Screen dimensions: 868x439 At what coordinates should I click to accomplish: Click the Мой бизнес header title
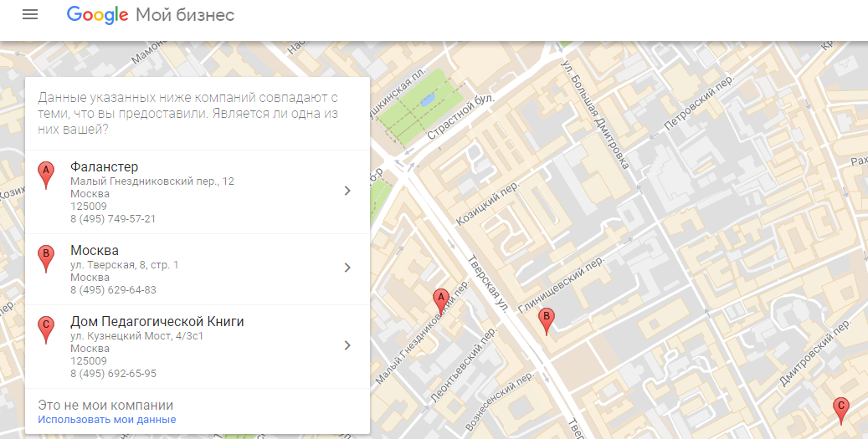point(185,15)
